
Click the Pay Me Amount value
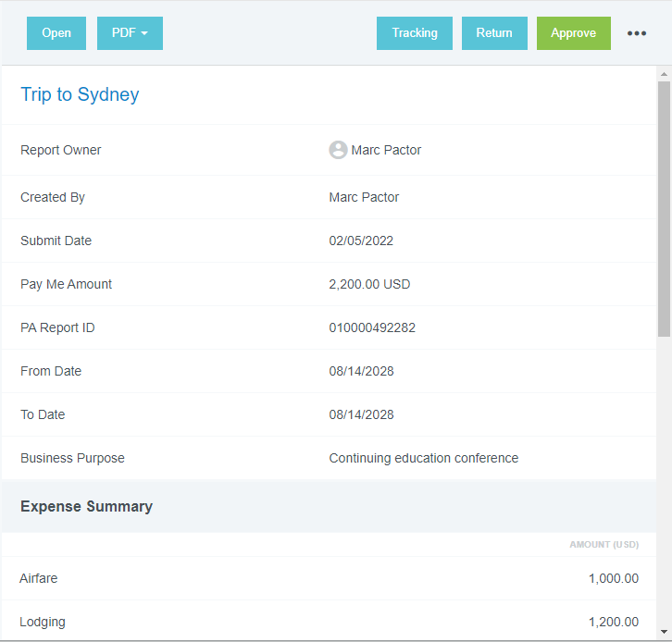coord(369,284)
